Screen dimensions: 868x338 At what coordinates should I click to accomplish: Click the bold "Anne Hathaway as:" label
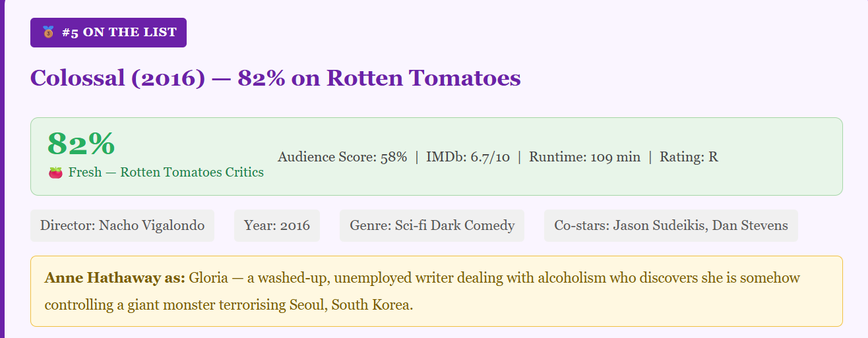click(115, 278)
